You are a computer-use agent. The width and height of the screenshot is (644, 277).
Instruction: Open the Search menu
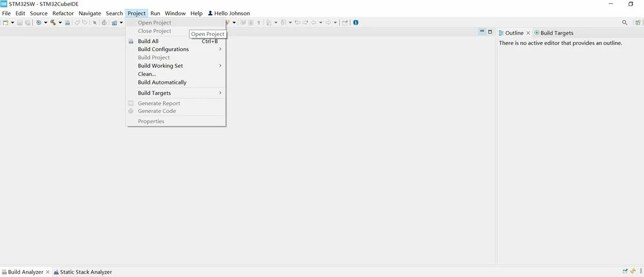114,13
